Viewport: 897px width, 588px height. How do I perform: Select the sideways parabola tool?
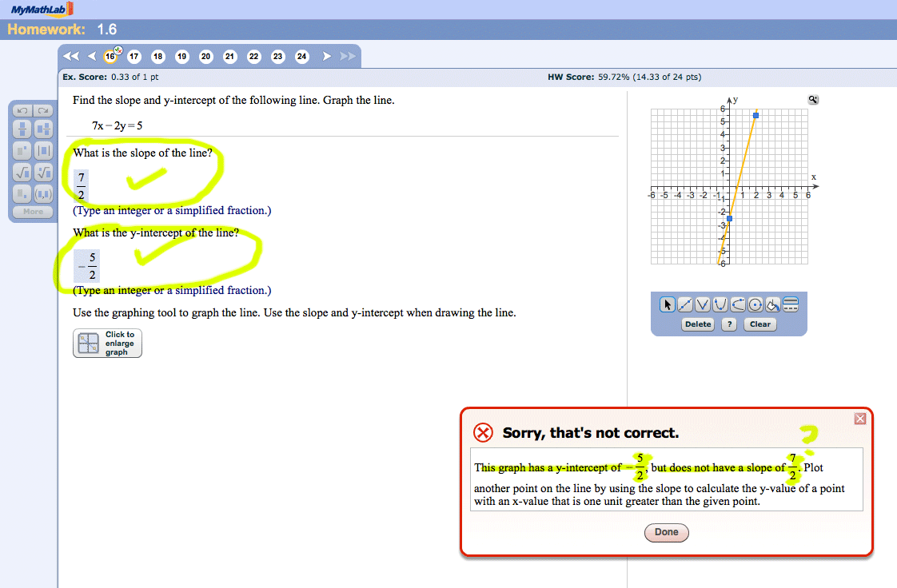pyautogui.click(x=737, y=304)
